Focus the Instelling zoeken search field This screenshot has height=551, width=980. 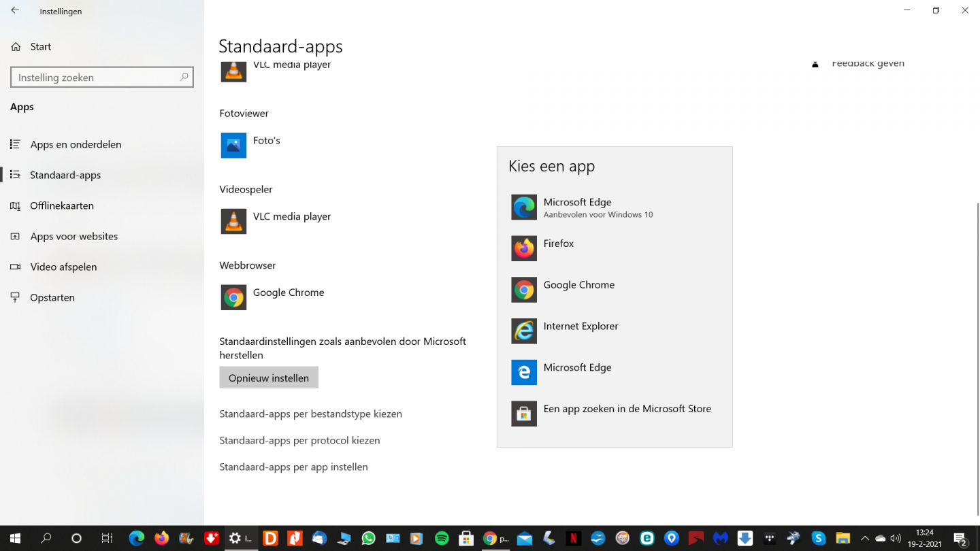point(102,78)
